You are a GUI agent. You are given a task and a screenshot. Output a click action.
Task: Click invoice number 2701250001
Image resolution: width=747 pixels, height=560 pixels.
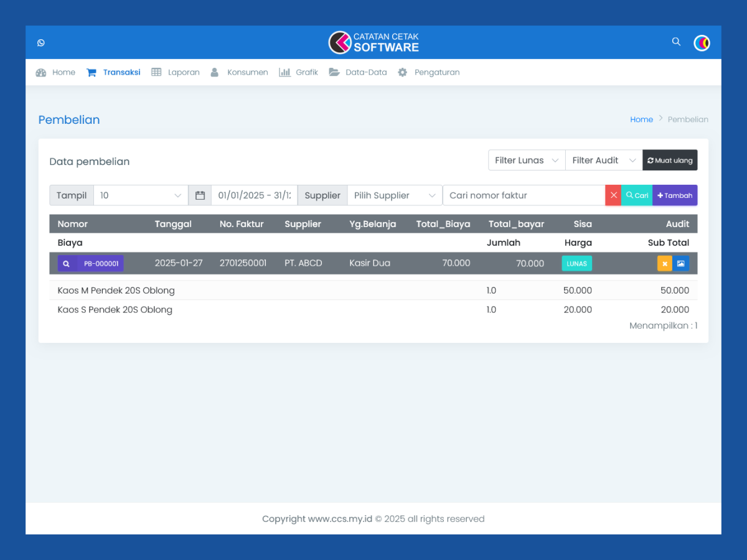tap(243, 263)
